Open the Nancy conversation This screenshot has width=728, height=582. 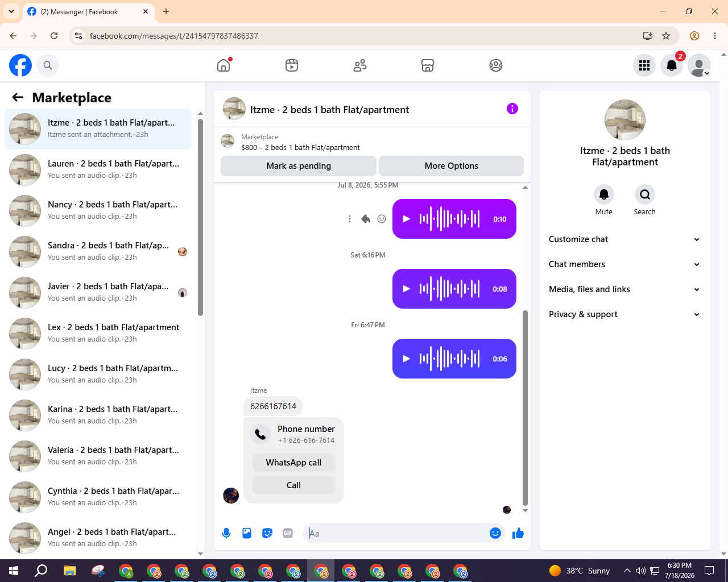coord(98,211)
